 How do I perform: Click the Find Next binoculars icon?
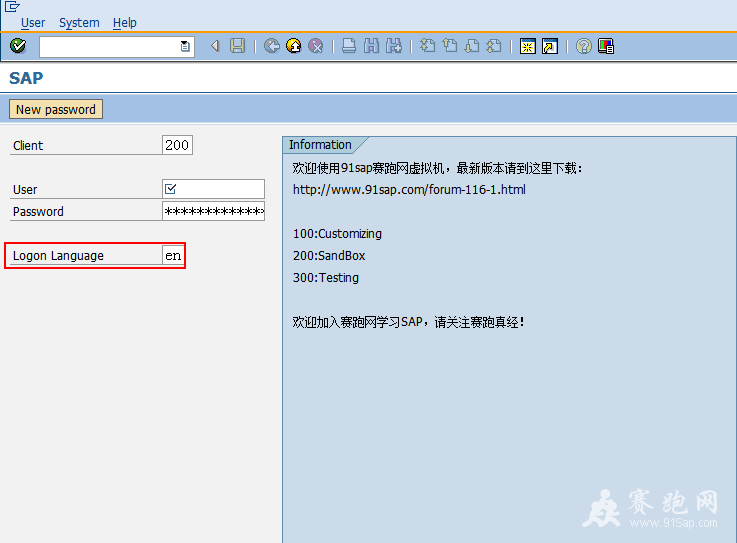click(394, 46)
